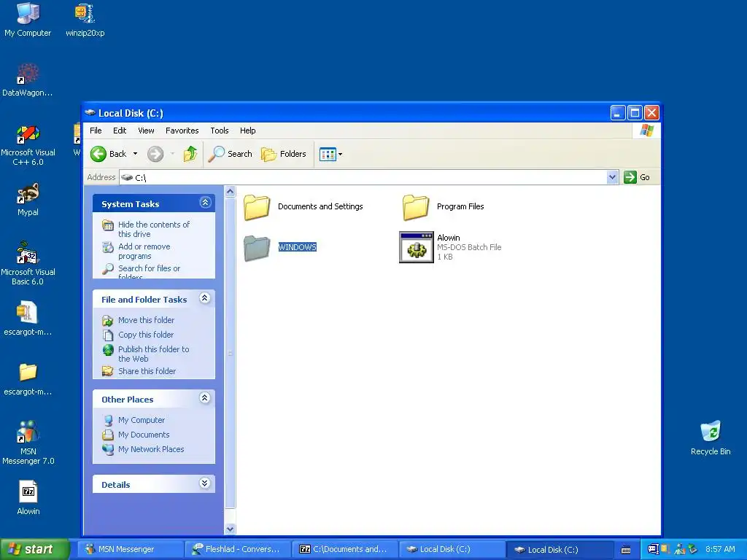
Task: Open the Edit menu
Action: pyautogui.click(x=120, y=131)
